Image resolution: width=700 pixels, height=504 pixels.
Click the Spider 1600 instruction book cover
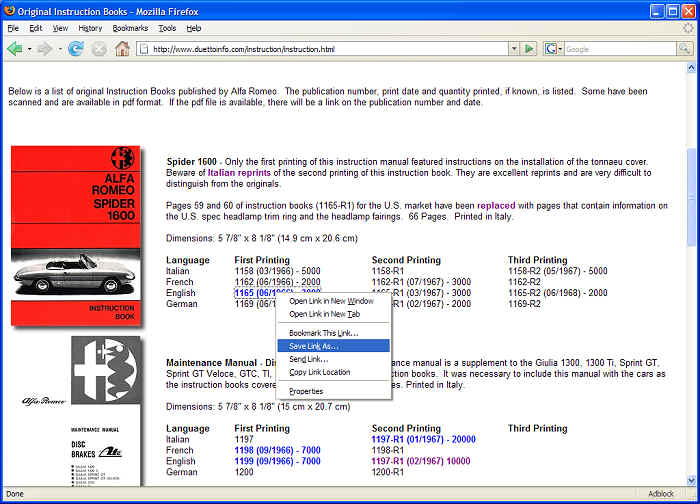click(x=76, y=236)
